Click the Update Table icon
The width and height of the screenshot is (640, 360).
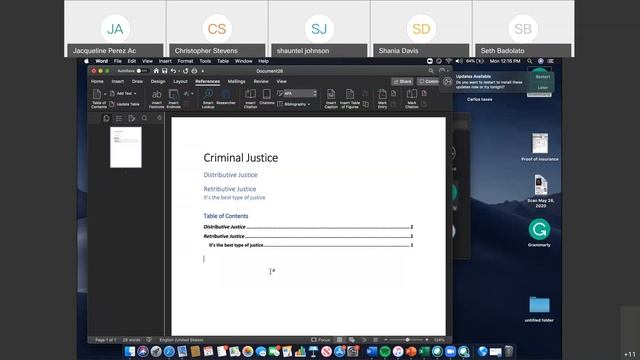[x=112, y=104]
